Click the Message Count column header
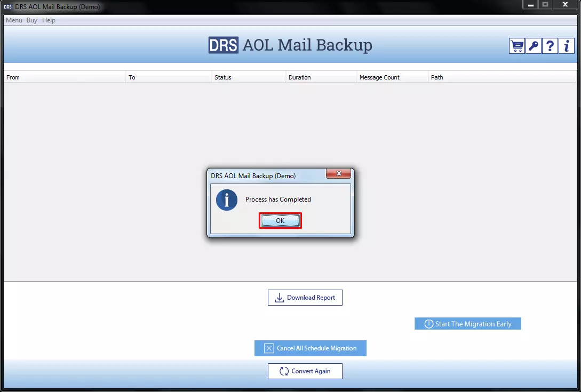 tap(393, 77)
